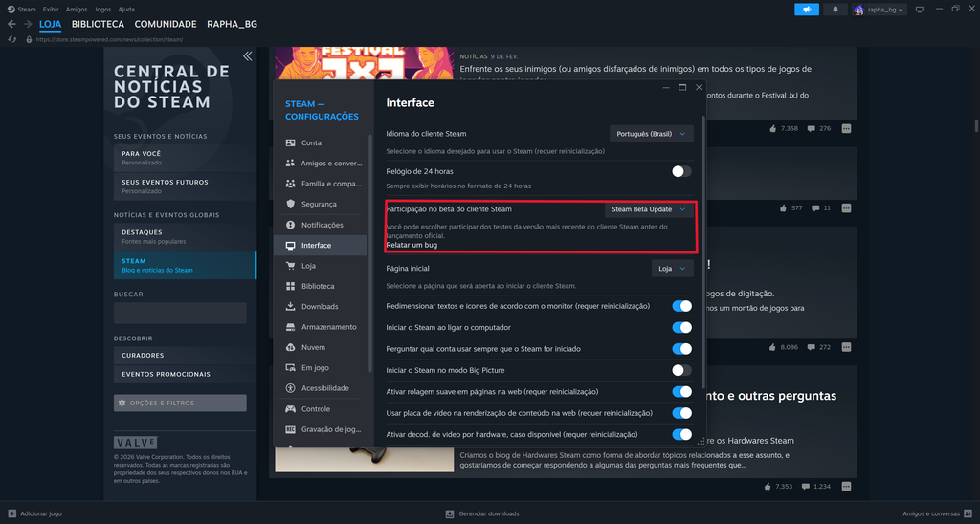Image resolution: width=980 pixels, height=524 pixels.
Task: Collapse the news sidebar with double chevron
Action: [x=247, y=56]
